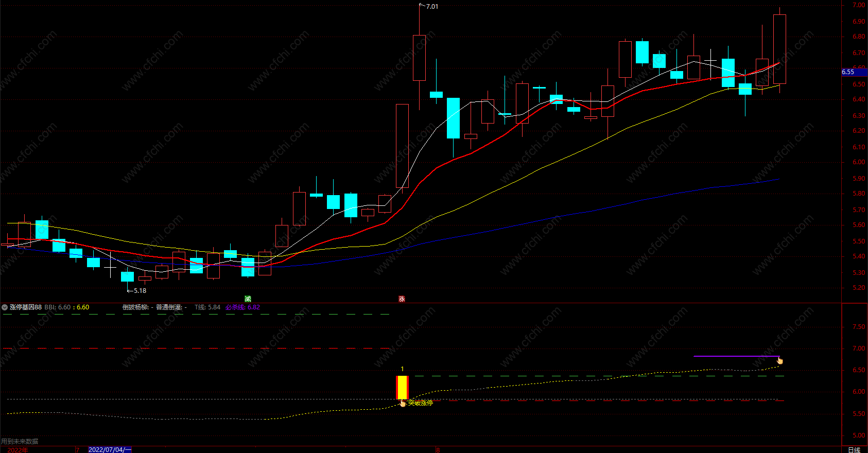Click the 涨停基因88 indicator name
The image size is (868, 453).
point(26,307)
